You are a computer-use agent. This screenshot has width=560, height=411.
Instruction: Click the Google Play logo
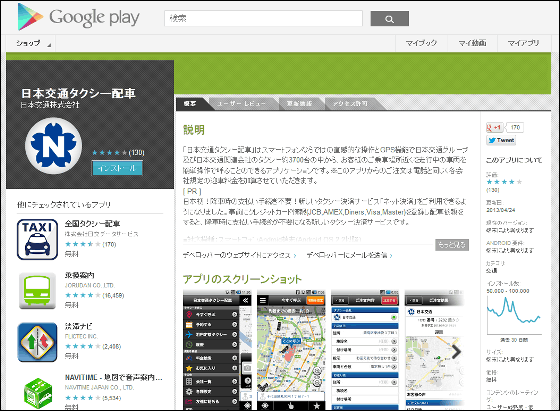[x=79, y=17]
